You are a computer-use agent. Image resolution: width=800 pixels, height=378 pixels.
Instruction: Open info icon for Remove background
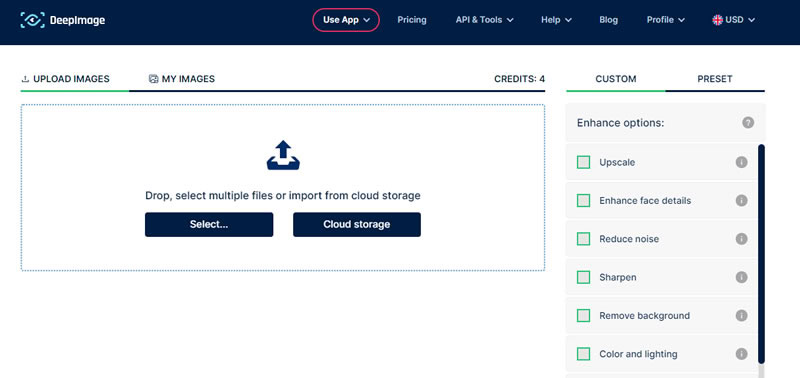741,315
